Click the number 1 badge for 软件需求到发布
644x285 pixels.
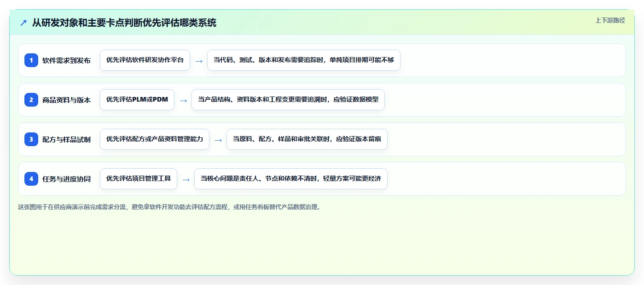click(x=31, y=60)
